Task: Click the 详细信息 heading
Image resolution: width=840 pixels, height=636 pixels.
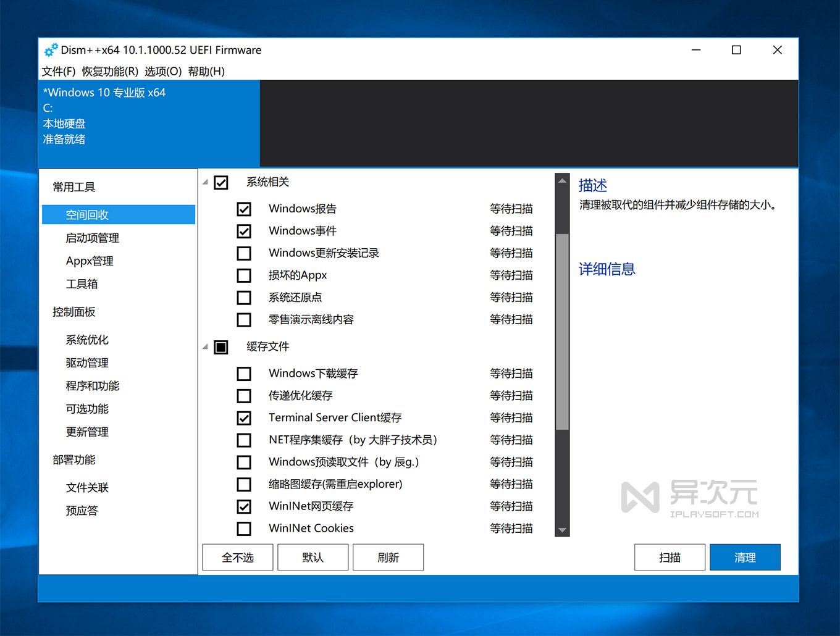Action: pyautogui.click(x=607, y=269)
